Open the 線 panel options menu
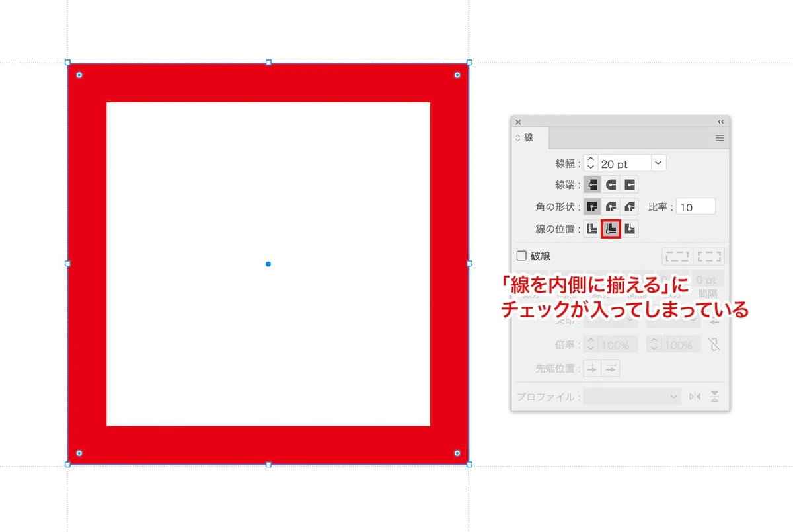 click(720, 138)
